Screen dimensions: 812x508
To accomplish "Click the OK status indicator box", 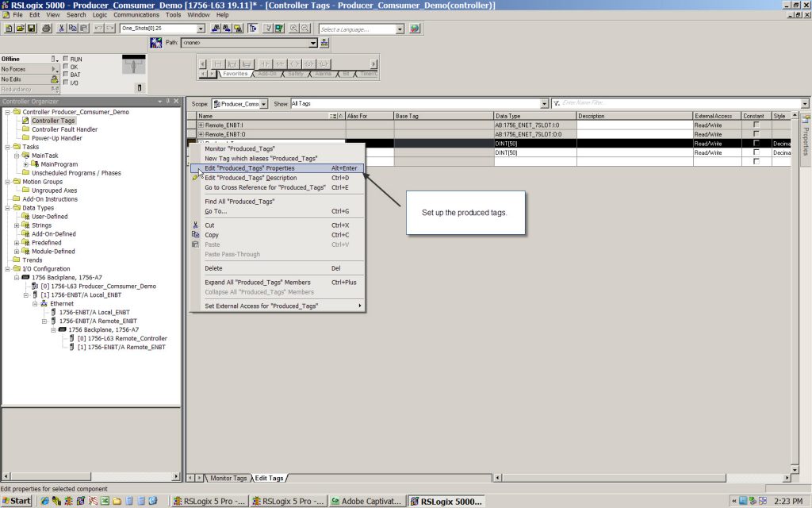I will 66,67.
